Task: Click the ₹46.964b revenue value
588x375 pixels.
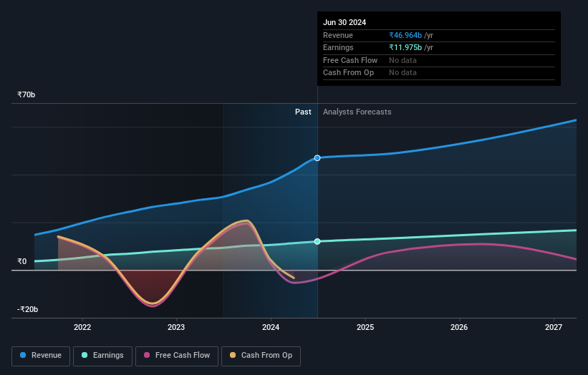Action: 405,35
